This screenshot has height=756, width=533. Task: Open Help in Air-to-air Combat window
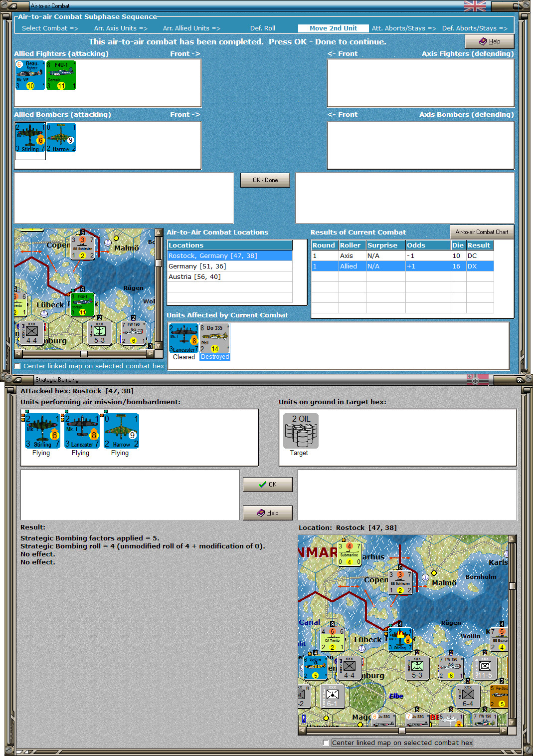pyautogui.click(x=489, y=41)
